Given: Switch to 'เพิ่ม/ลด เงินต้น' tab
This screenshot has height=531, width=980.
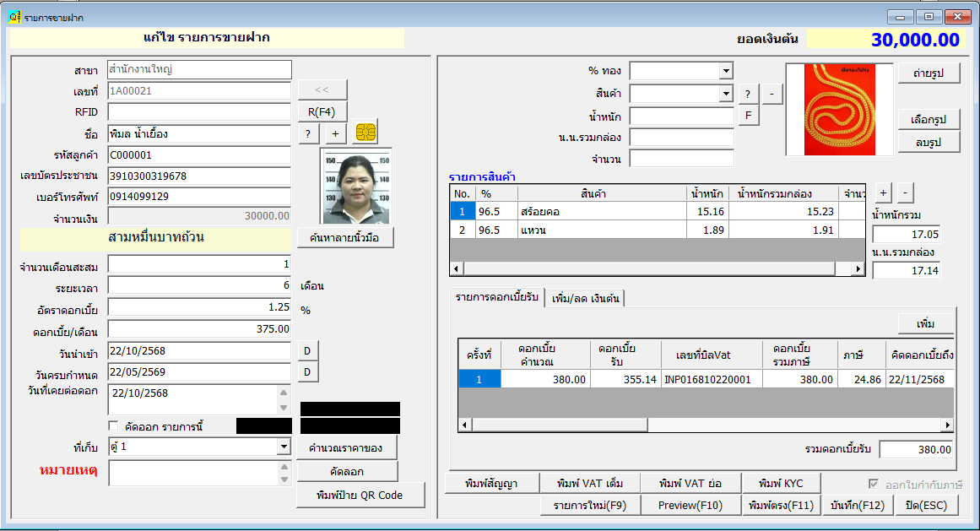Looking at the screenshot, I should click(586, 298).
